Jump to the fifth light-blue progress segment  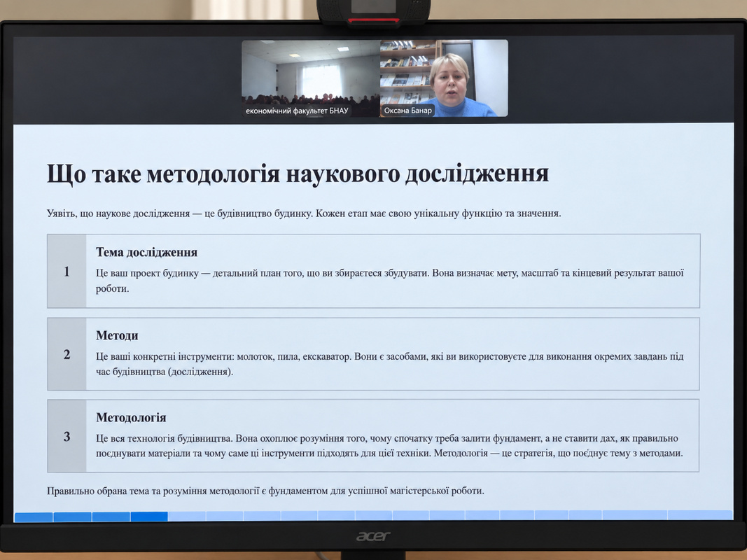coord(187,516)
